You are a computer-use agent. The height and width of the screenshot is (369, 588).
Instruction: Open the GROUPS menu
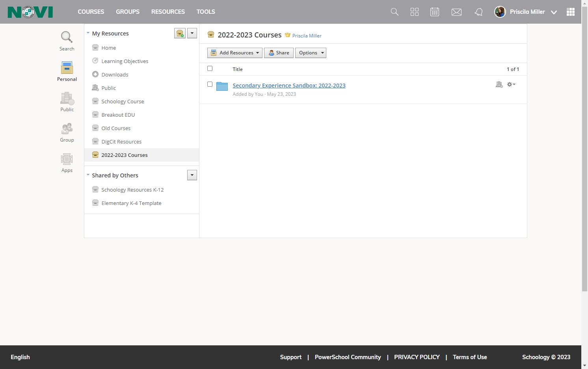(128, 12)
